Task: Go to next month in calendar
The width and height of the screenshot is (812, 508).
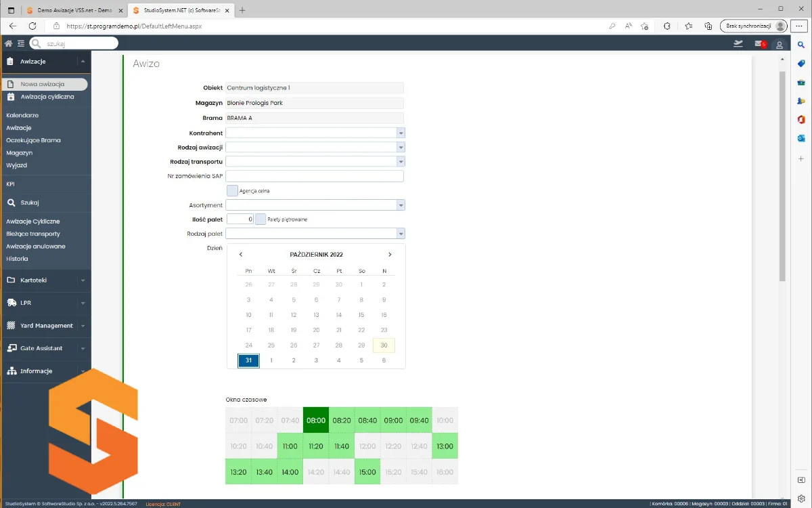Action: (x=390, y=255)
